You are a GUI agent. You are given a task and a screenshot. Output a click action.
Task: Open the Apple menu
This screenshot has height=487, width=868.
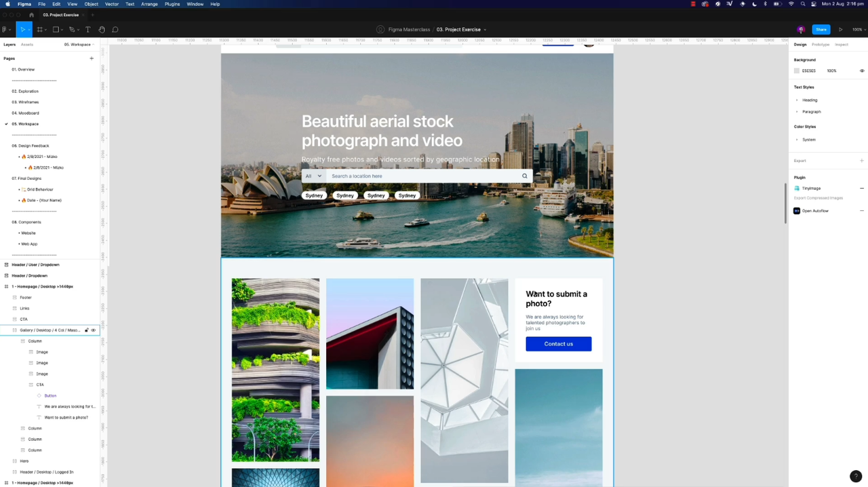[7, 4]
